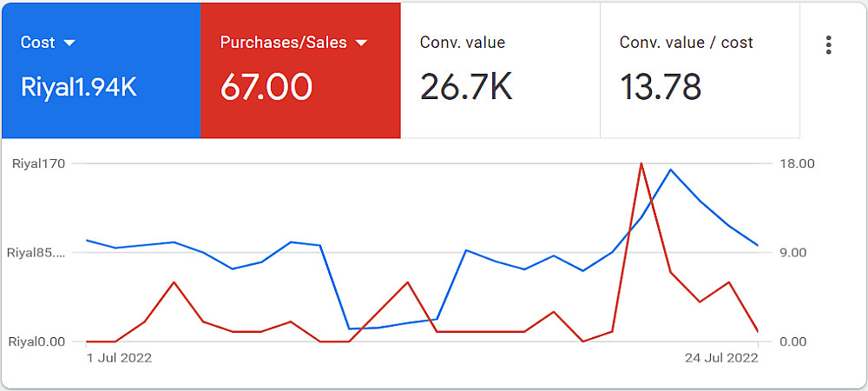This screenshot has height=391, width=868.
Task: Open the Cost metric dropdown arrow
Action: click(x=69, y=43)
